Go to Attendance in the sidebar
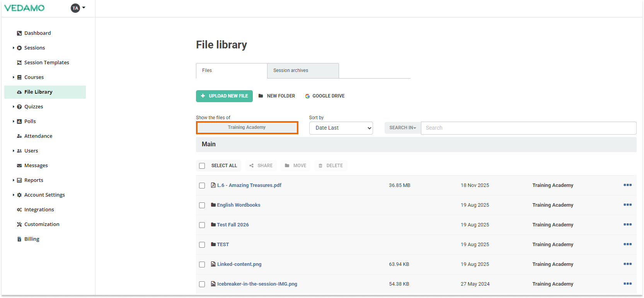This screenshot has height=298, width=644. [38, 136]
